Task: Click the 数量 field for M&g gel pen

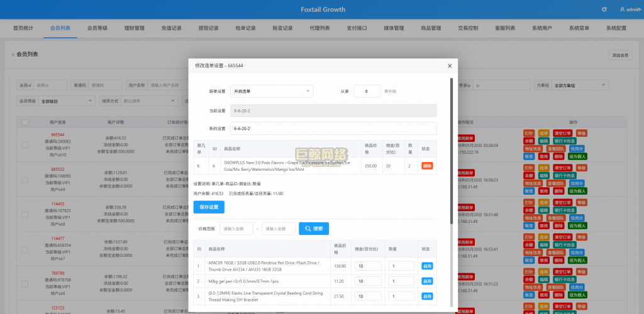Action: [x=401, y=281]
